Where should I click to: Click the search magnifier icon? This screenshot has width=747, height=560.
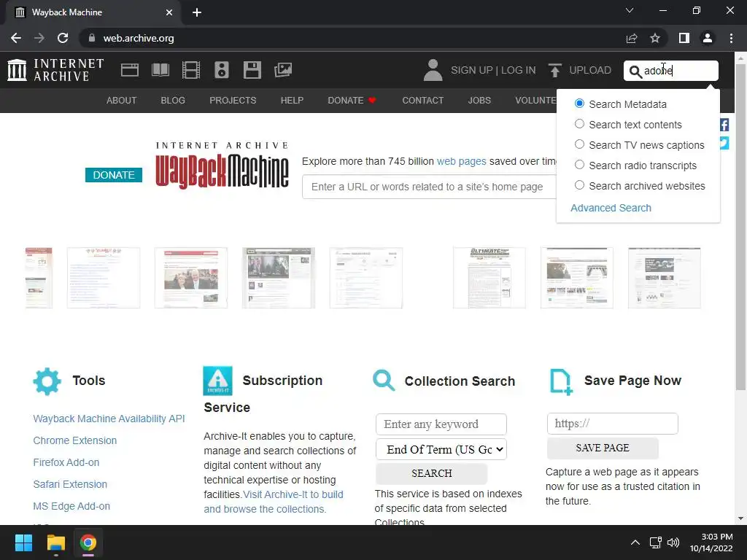click(635, 71)
